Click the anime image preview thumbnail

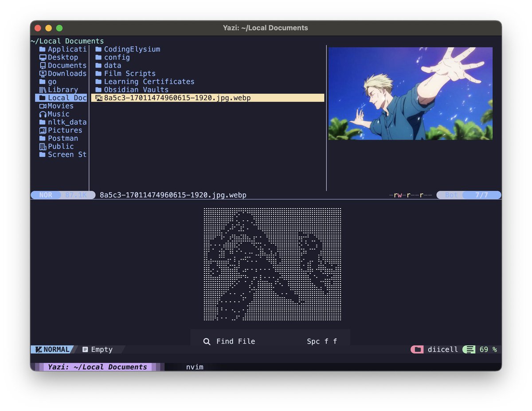(x=411, y=94)
